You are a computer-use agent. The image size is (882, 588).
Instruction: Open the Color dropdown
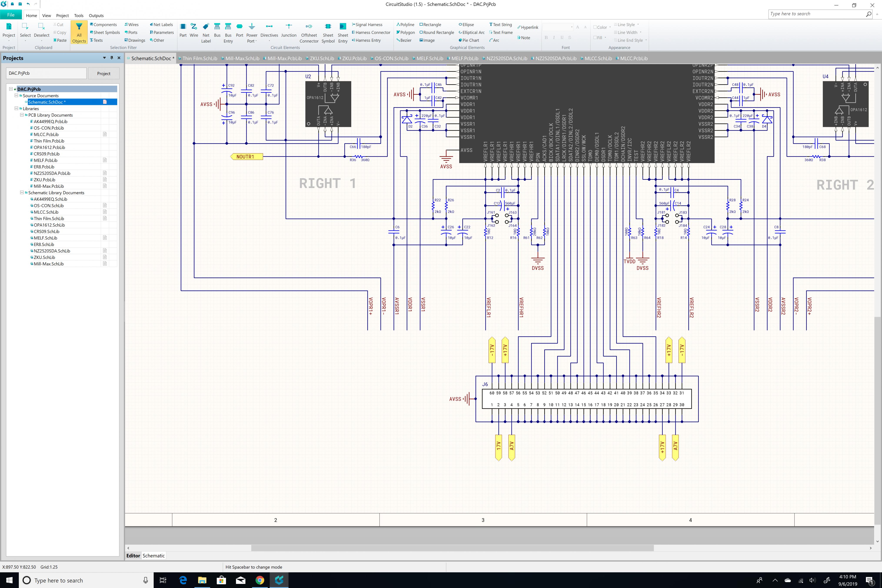[x=602, y=27]
